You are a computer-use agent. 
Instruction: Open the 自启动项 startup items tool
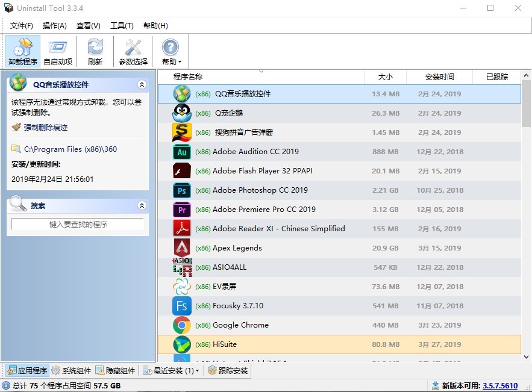tap(58, 51)
